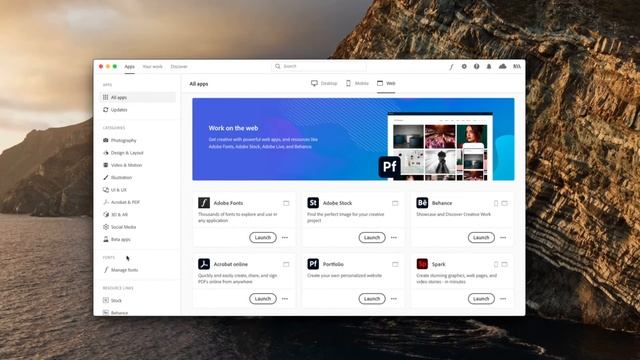Launch Adobe Stock

click(x=372, y=238)
